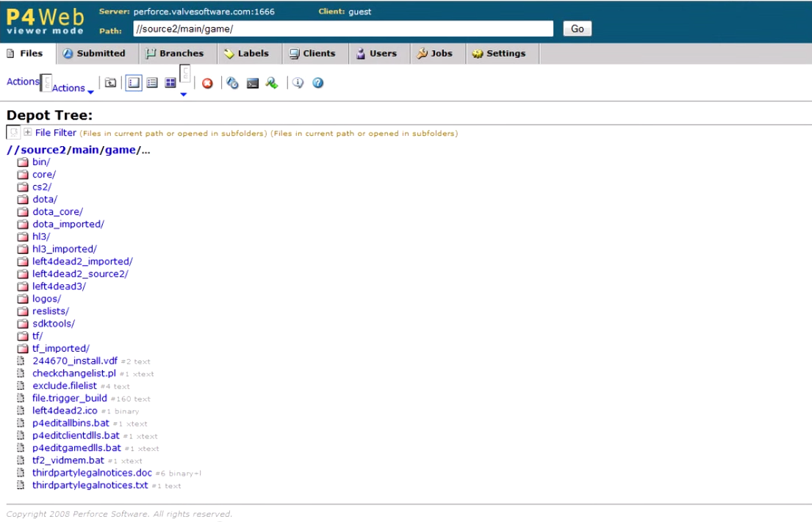812x522 pixels.
Task: Click the cs2/ folder icon
Action: coord(22,186)
